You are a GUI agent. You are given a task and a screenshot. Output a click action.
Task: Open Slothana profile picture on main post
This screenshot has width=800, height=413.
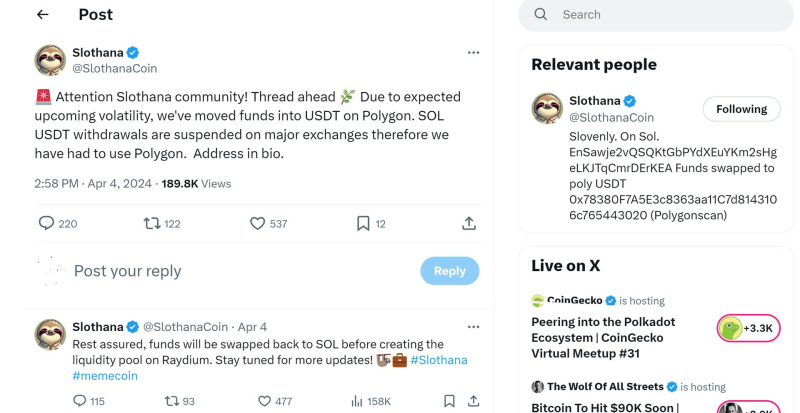[x=50, y=60]
